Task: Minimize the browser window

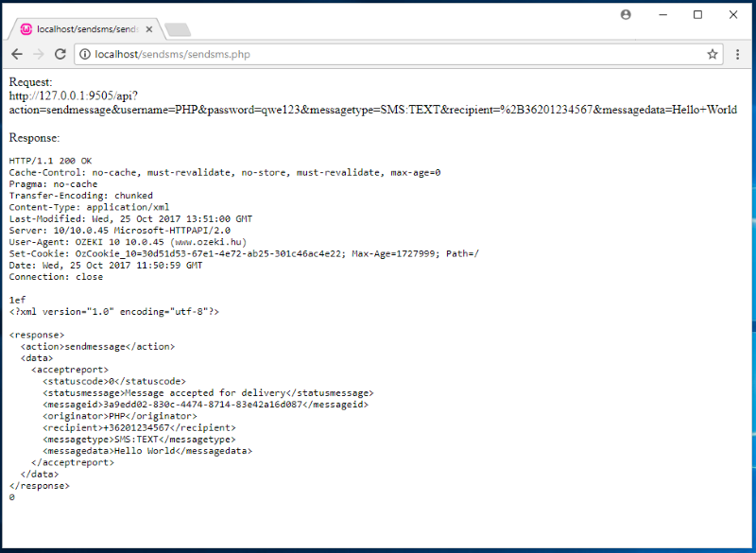Action: (x=663, y=14)
